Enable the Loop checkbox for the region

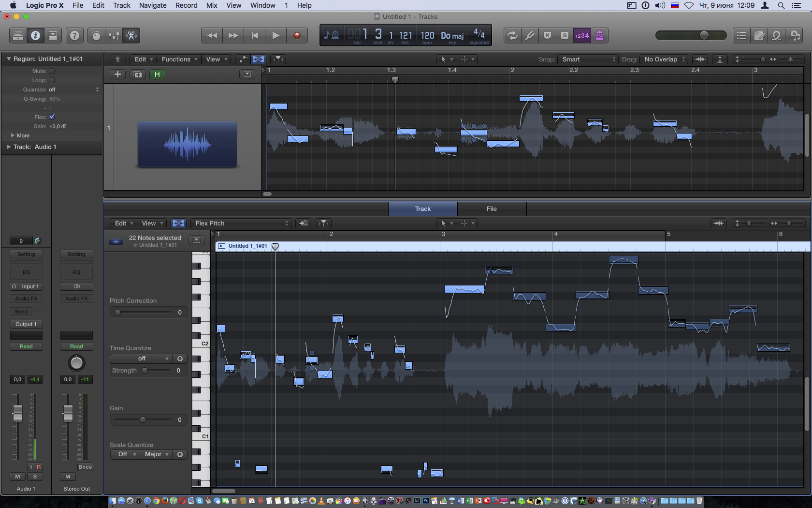[52, 80]
